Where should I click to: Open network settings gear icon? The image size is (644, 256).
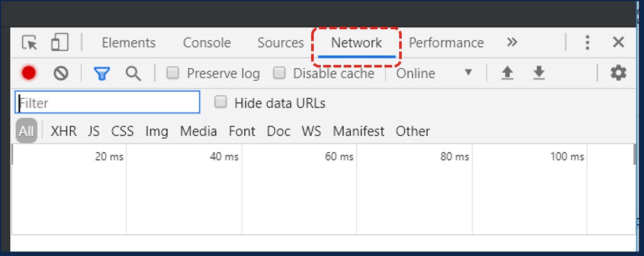tap(618, 73)
